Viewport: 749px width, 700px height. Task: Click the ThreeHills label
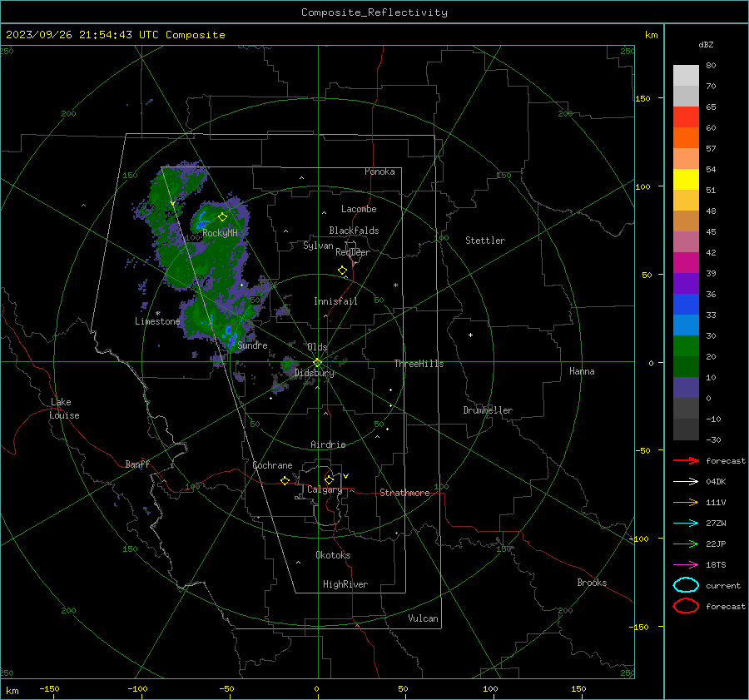click(419, 364)
